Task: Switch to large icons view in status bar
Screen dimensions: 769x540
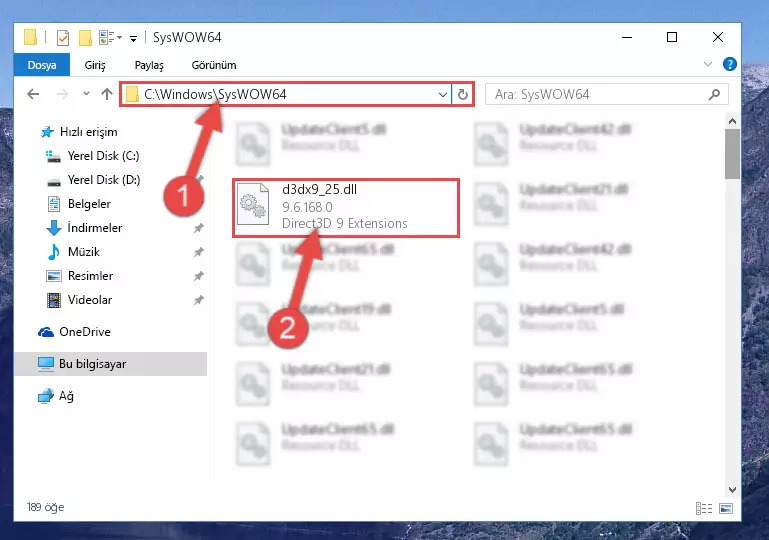Action: click(x=726, y=508)
